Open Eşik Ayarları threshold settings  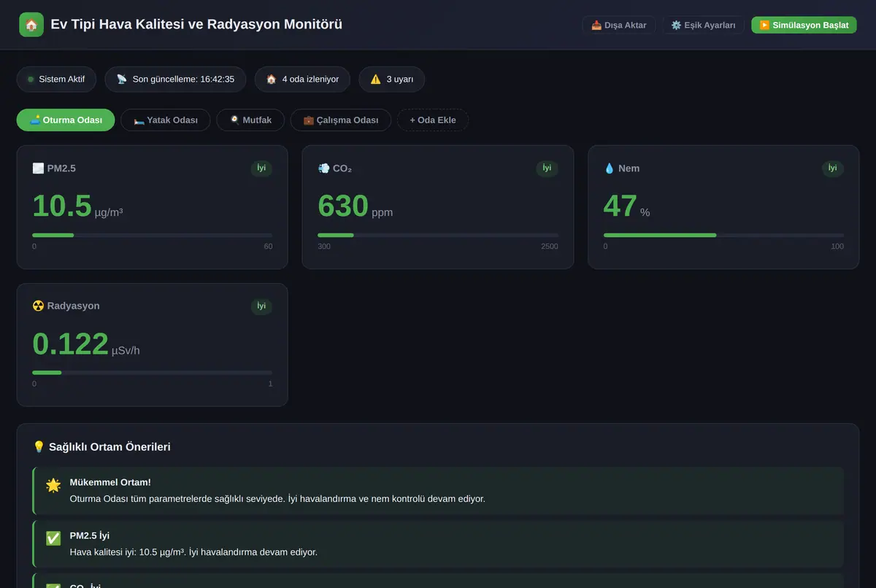[x=703, y=25]
